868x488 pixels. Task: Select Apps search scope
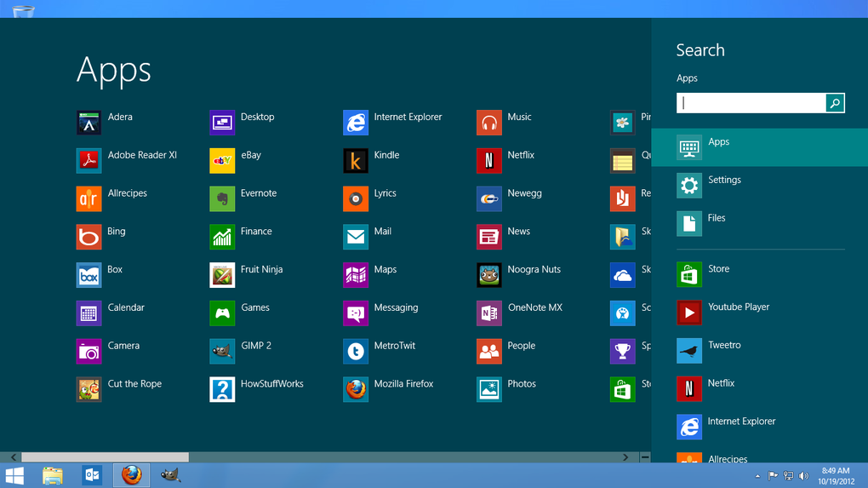click(x=759, y=147)
